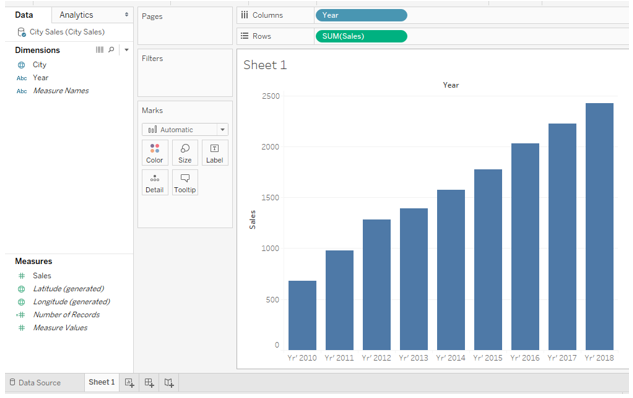The height and width of the screenshot is (398, 633).
Task: Click the Yr' 2017 bar
Action: click(x=562, y=237)
